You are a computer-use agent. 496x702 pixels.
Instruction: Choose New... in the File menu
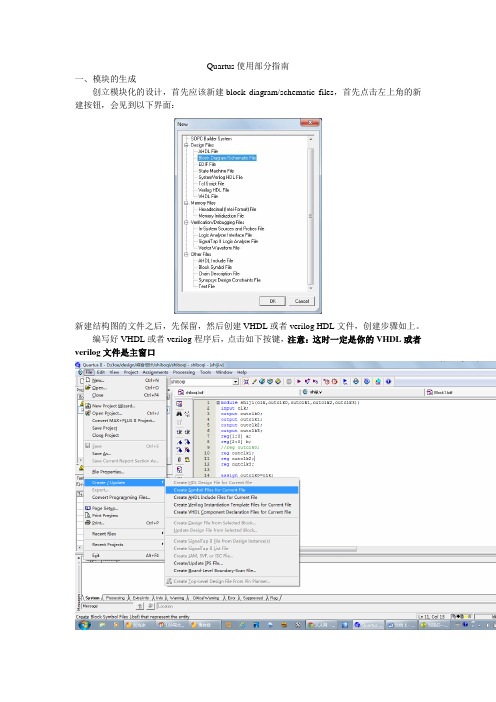coord(122,381)
